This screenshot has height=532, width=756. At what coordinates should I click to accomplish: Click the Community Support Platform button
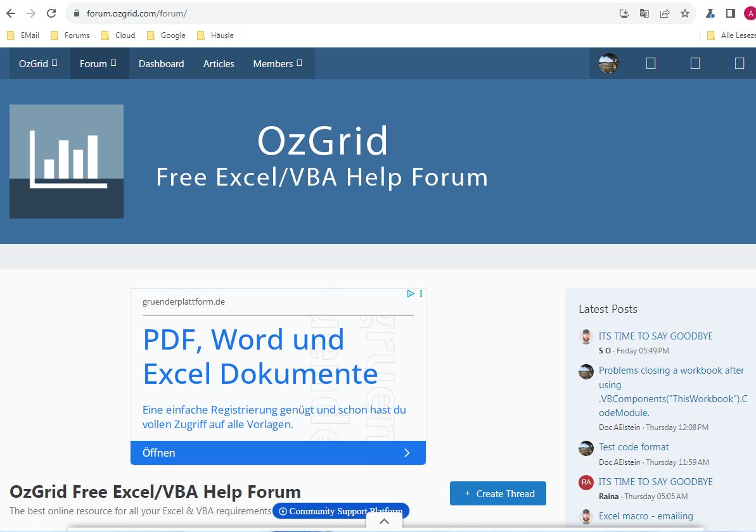tap(340, 511)
